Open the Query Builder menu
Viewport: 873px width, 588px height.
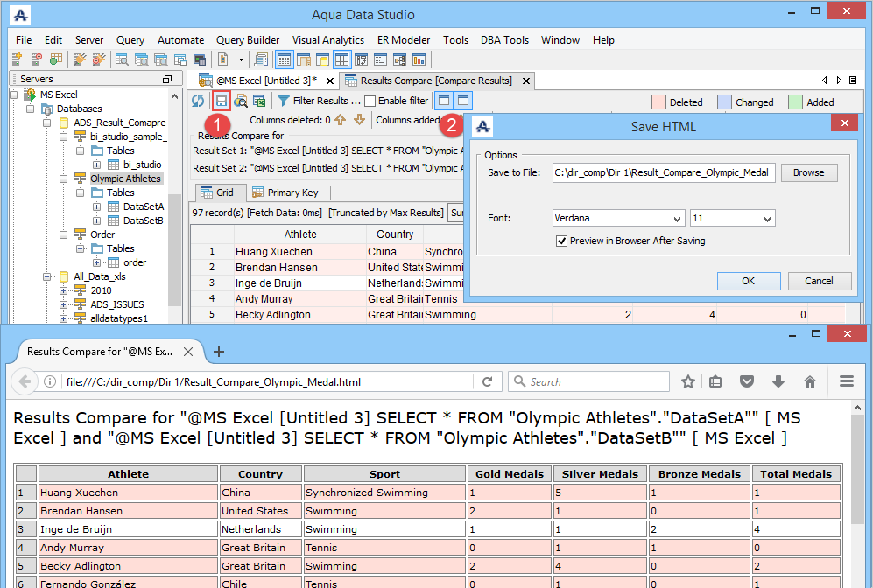click(248, 40)
